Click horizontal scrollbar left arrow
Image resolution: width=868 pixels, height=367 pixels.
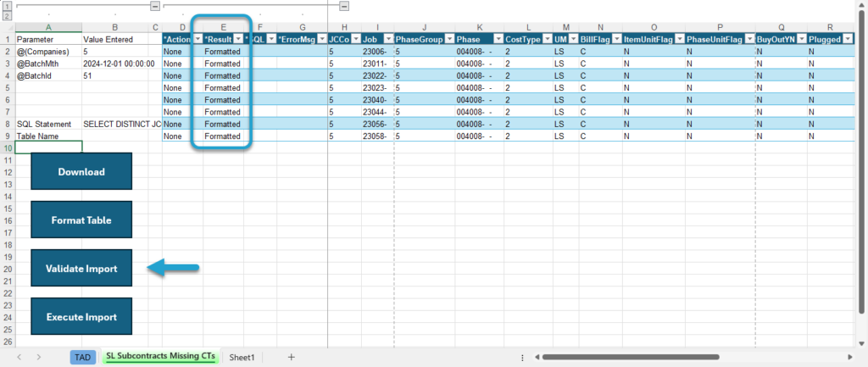click(537, 357)
